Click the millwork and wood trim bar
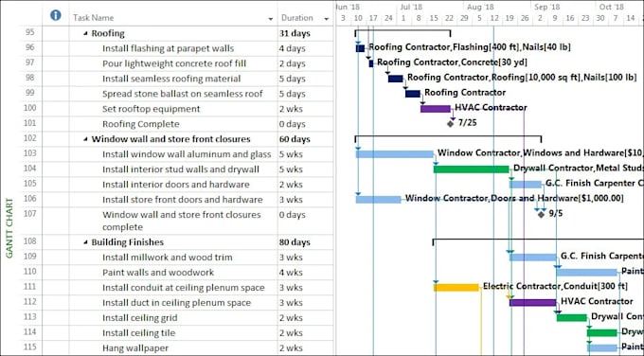Image resolution: width=644 pixels, height=356 pixels. 533,258
